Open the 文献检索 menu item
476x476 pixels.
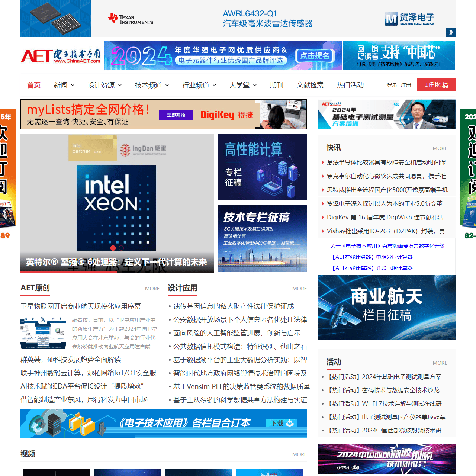pyautogui.click(x=310, y=85)
